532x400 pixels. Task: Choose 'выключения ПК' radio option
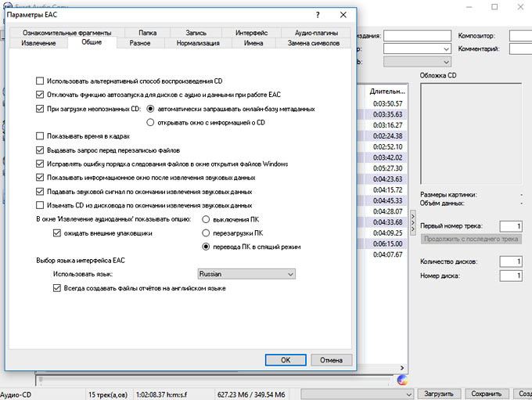(x=207, y=219)
